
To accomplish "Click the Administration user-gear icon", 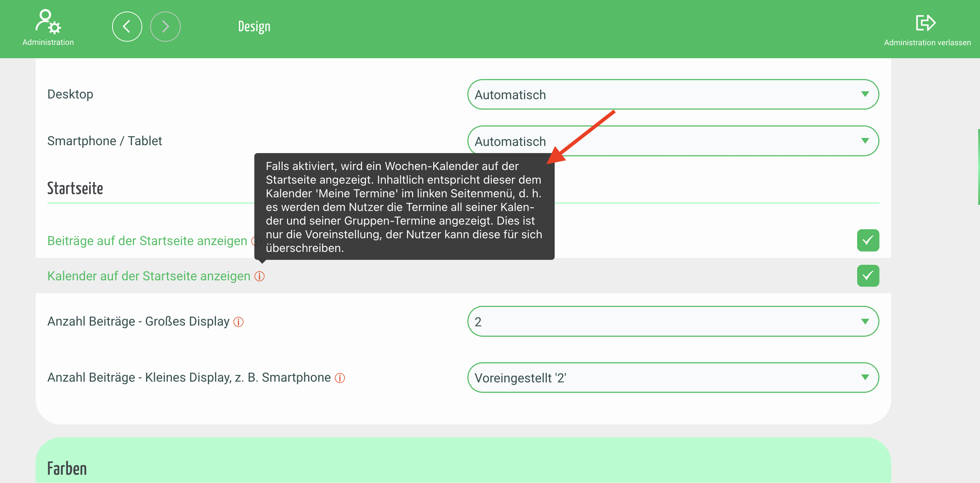I will coord(48,22).
